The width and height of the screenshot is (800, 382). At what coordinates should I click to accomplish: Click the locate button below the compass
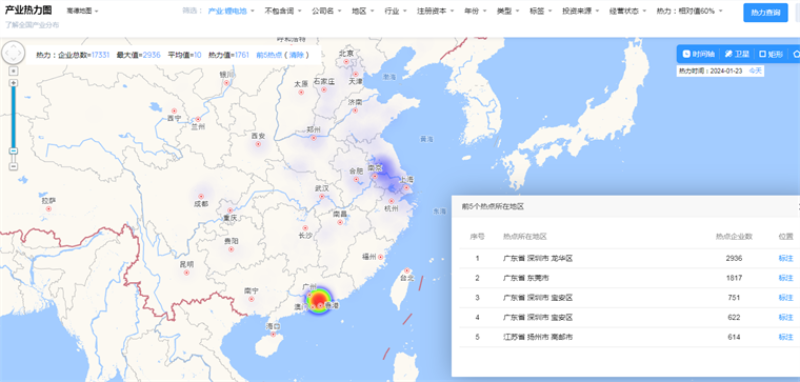(14, 71)
